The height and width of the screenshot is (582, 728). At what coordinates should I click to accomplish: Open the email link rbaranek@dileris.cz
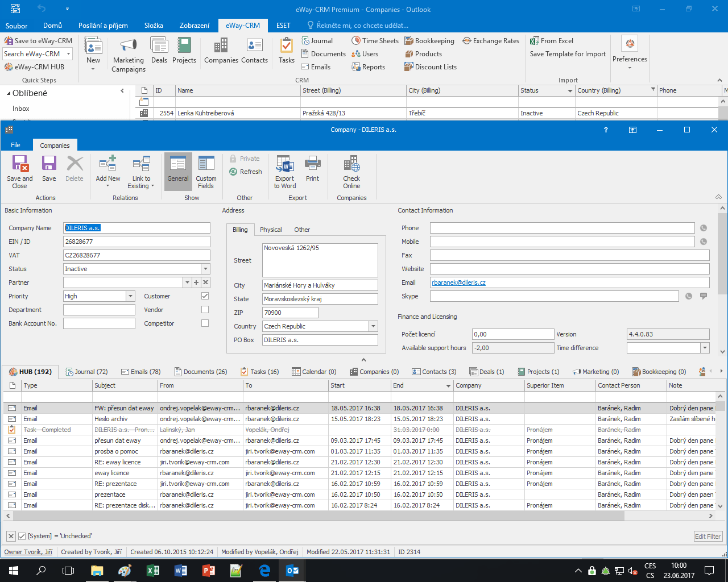tap(460, 282)
